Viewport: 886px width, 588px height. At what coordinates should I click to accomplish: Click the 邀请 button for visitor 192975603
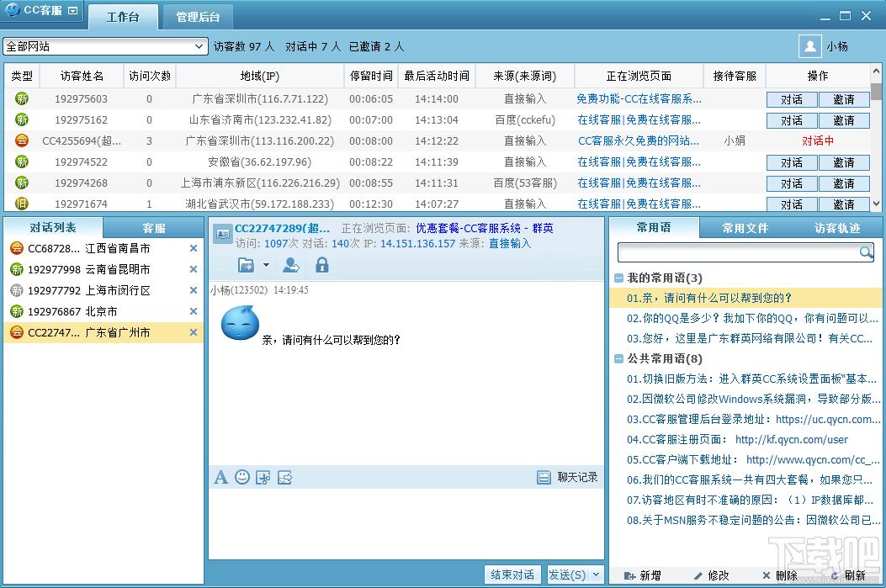(844, 99)
